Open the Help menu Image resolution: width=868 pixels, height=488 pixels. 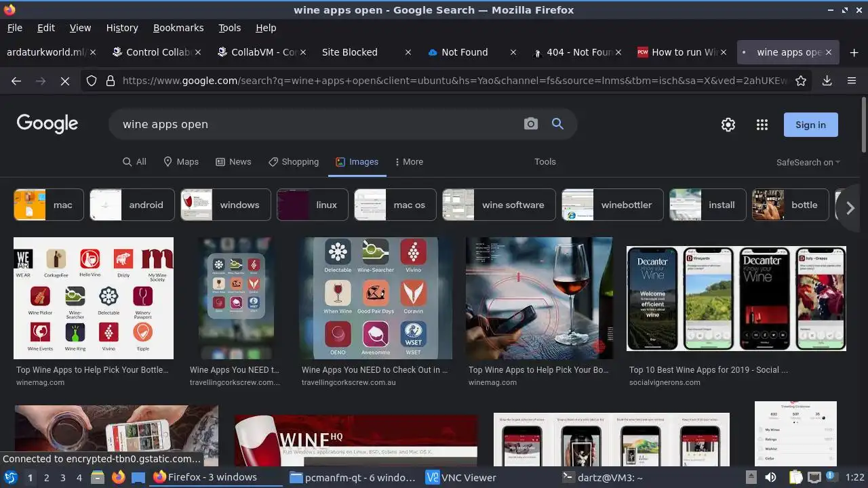(x=266, y=28)
